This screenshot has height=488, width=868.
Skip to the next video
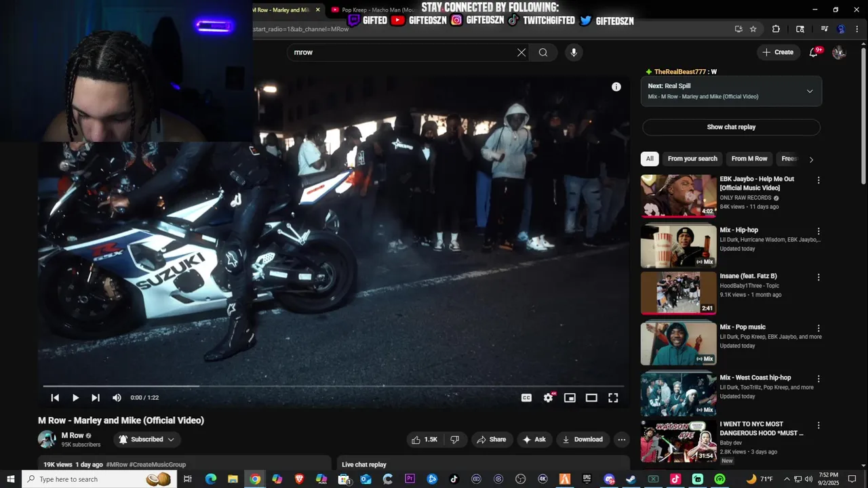96,398
